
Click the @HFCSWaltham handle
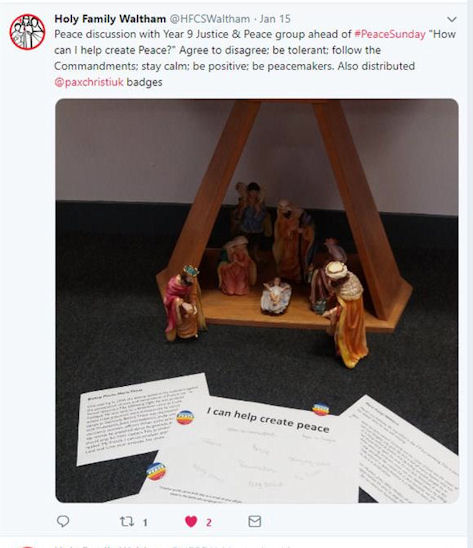209,19
